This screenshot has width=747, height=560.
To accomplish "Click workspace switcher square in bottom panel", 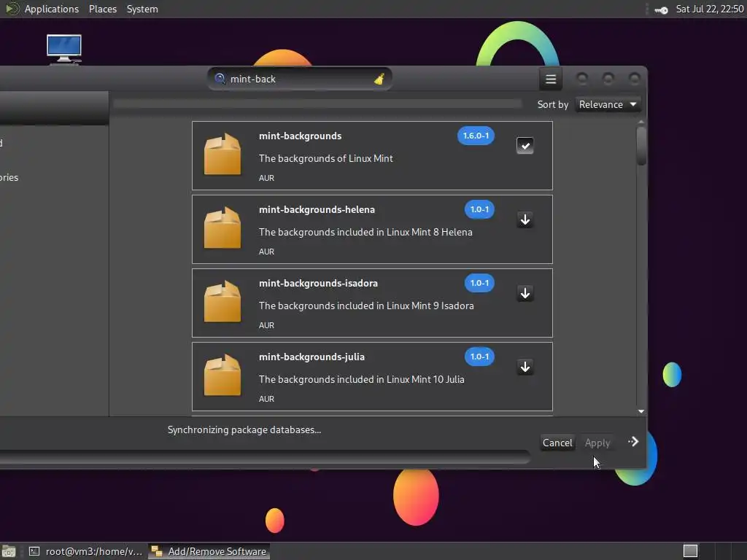I will (690, 551).
